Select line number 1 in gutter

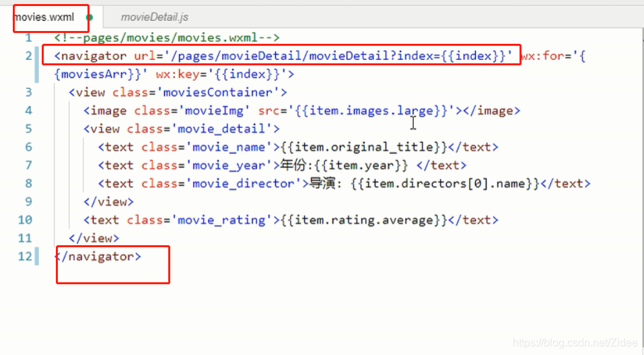(28, 38)
